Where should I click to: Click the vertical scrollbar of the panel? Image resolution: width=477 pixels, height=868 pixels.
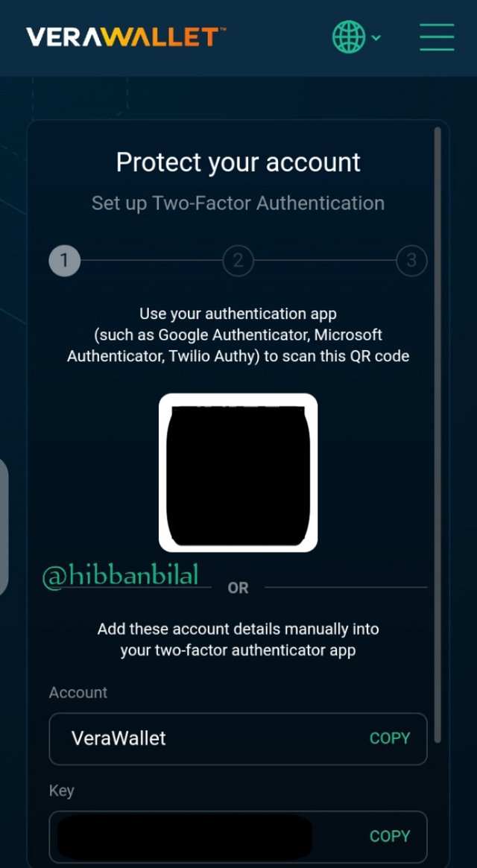pos(437,434)
